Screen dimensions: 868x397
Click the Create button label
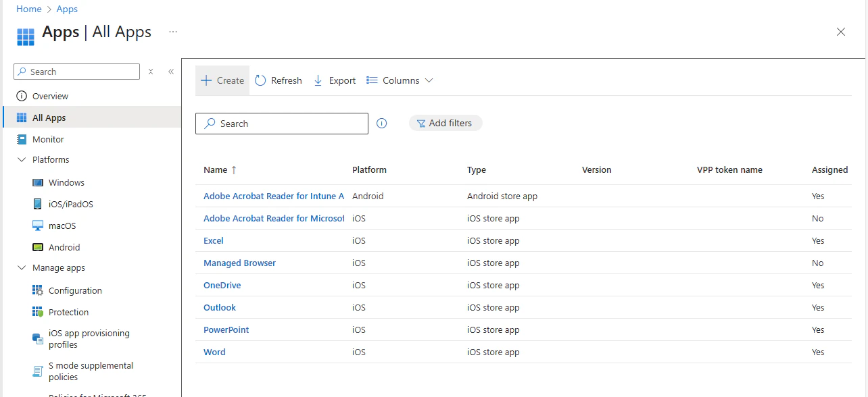[231, 80]
